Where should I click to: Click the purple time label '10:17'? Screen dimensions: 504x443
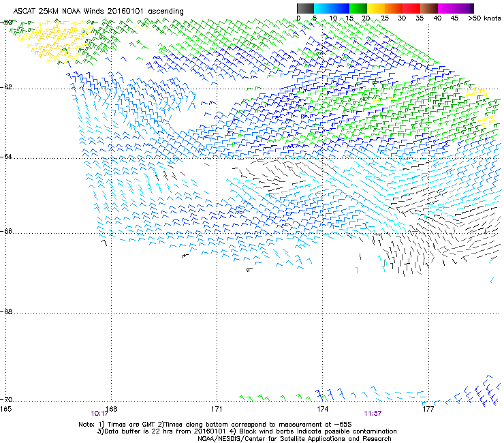tap(99, 414)
